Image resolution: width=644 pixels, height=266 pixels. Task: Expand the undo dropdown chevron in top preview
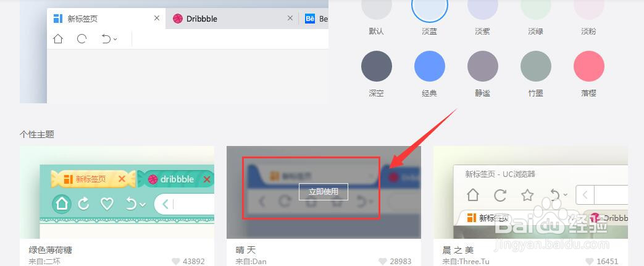click(115, 40)
